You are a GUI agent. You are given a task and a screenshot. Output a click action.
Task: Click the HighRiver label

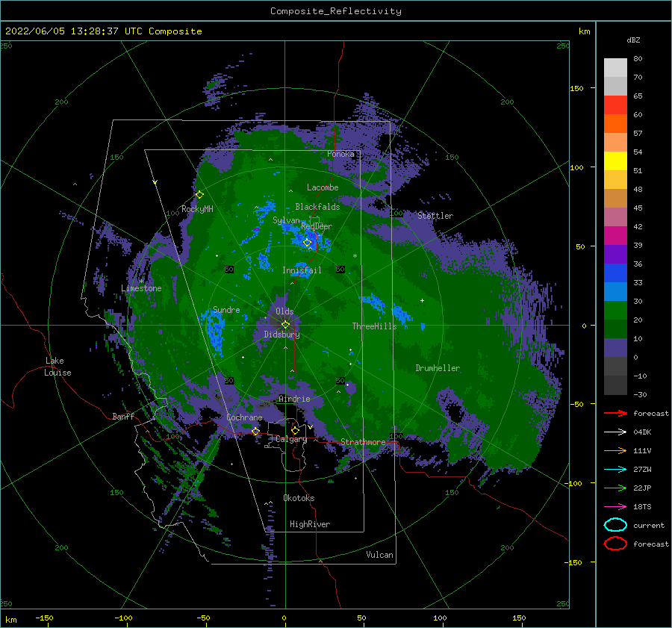[310, 524]
